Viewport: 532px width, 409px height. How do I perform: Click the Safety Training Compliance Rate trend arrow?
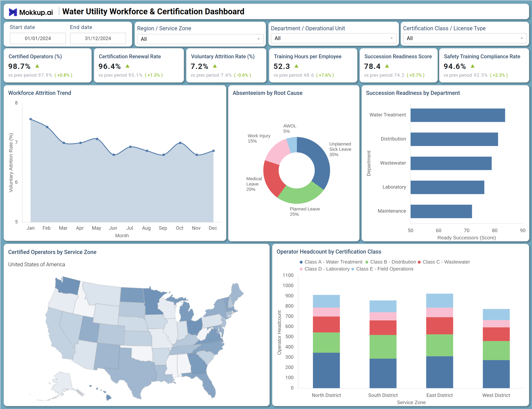click(x=473, y=66)
